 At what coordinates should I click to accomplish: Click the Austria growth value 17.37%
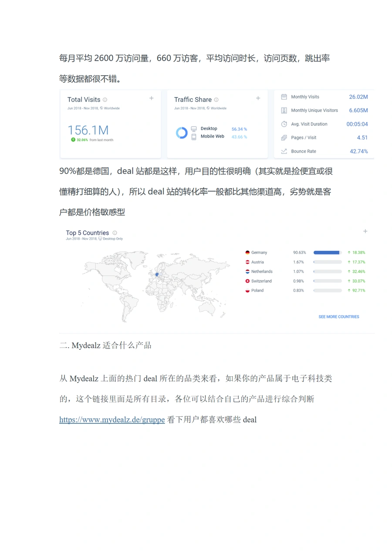[359, 262]
